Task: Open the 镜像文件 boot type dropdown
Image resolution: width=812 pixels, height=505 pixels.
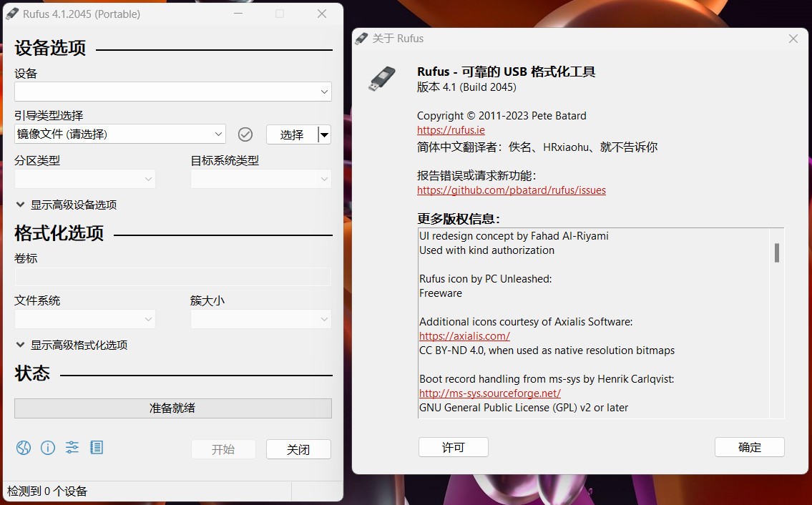Action: (120, 134)
